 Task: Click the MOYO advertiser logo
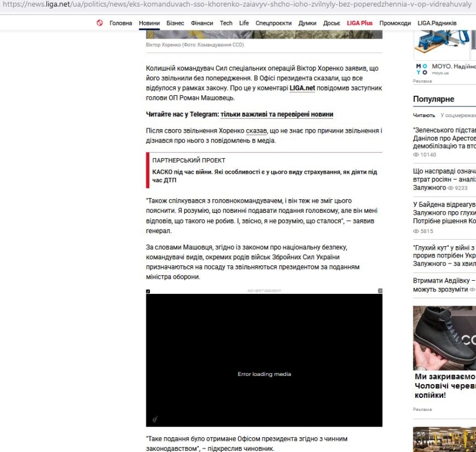pyautogui.click(x=421, y=68)
